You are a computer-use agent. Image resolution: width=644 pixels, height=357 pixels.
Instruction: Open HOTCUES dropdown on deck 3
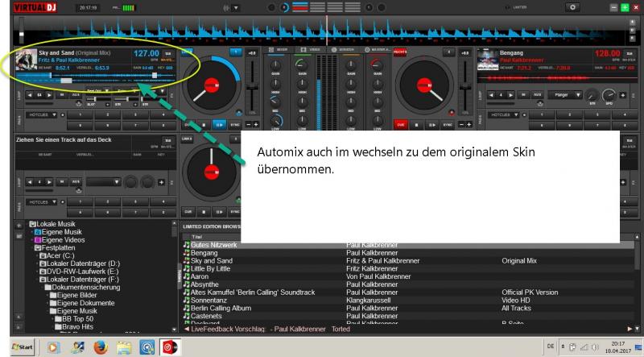[43, 202]
